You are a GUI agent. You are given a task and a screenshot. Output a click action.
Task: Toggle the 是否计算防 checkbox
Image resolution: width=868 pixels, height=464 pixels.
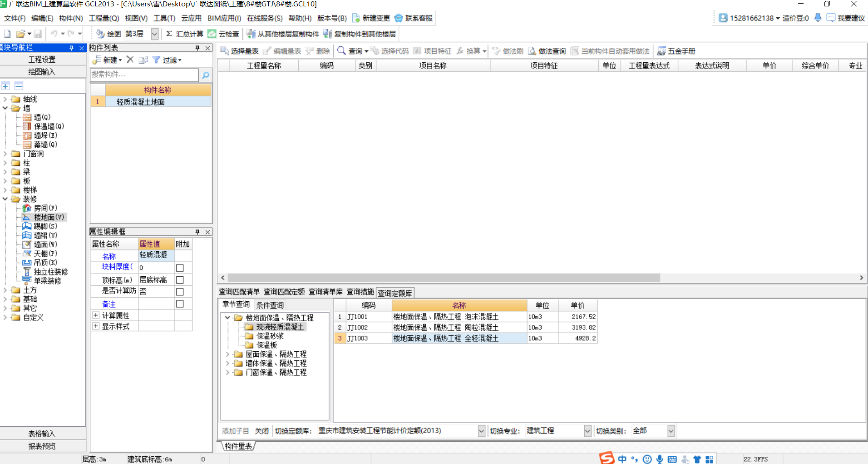click(x=180, y=292)
